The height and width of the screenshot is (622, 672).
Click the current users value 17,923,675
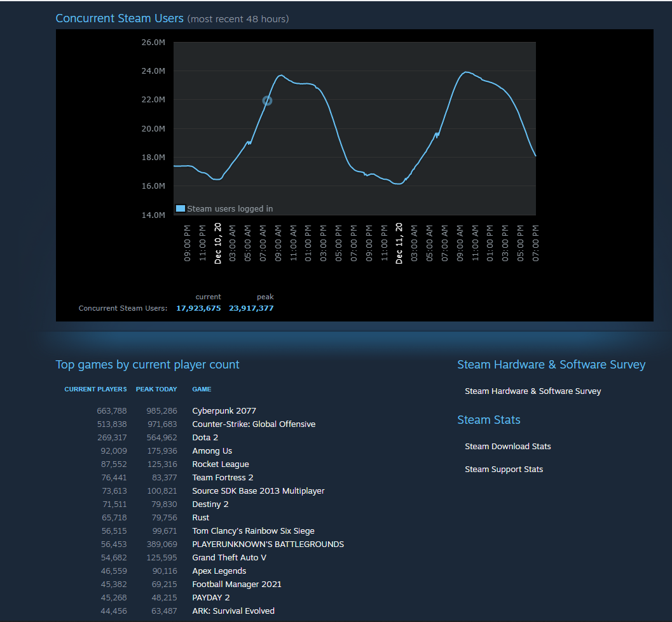198,308
